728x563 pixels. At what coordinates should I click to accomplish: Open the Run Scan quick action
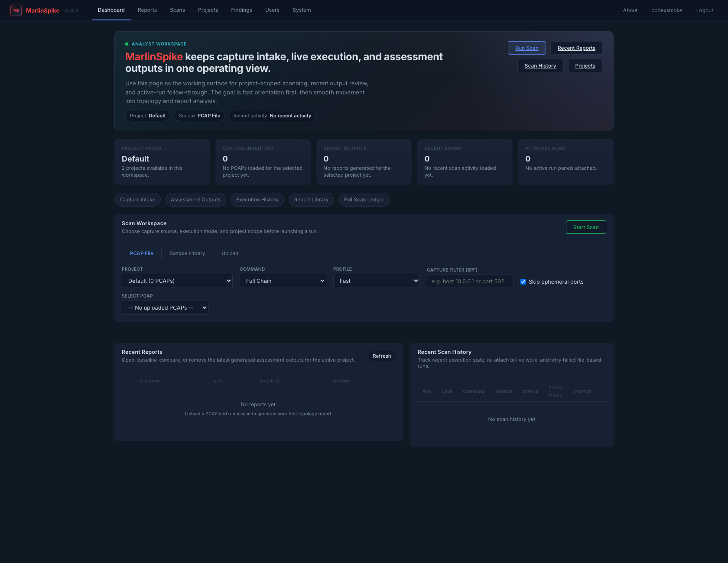coord(526,48)
